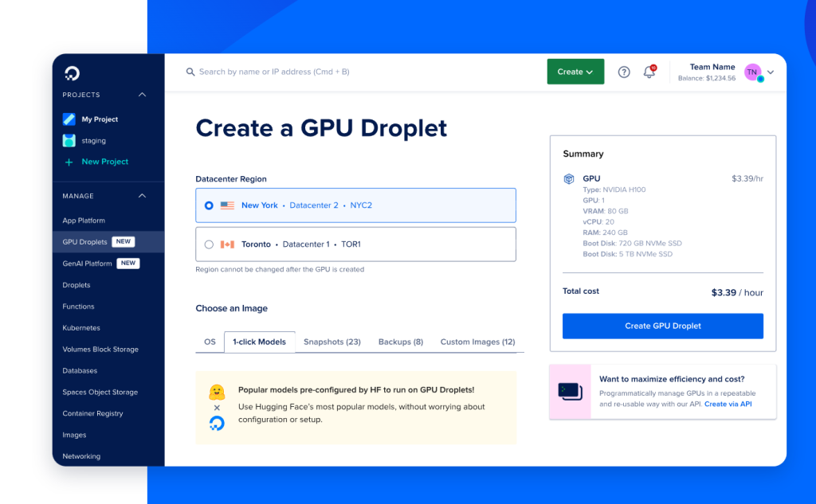The image size is (816, 504).
Task: Click the staging project icon
Action: 69,140
